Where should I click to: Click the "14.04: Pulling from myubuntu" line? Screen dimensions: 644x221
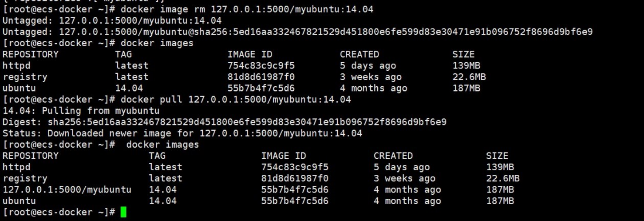(81, 111)
